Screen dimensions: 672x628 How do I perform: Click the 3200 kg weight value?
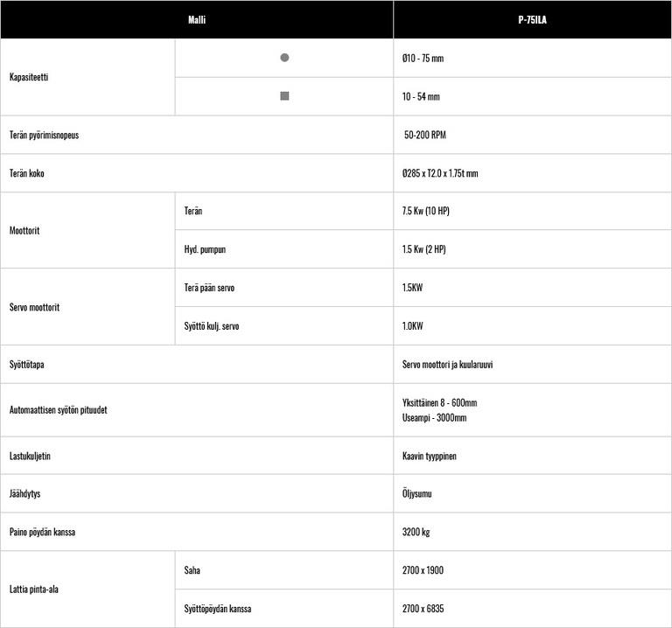click(416, 532)
